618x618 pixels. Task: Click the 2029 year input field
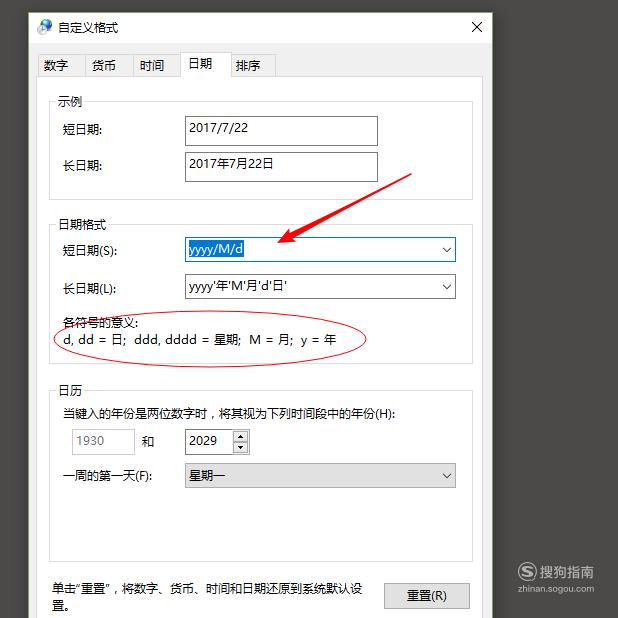[209, 442]
